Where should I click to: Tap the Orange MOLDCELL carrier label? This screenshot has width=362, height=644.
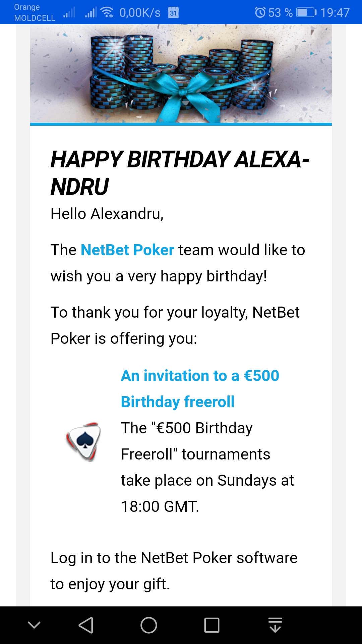pos(35,12)
